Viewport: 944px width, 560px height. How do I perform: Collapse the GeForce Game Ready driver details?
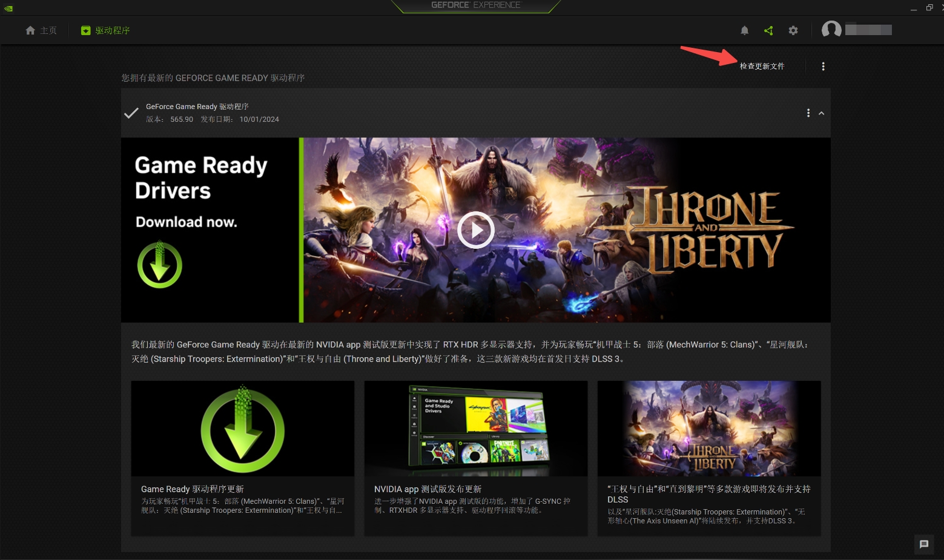(x=822, y=113)
